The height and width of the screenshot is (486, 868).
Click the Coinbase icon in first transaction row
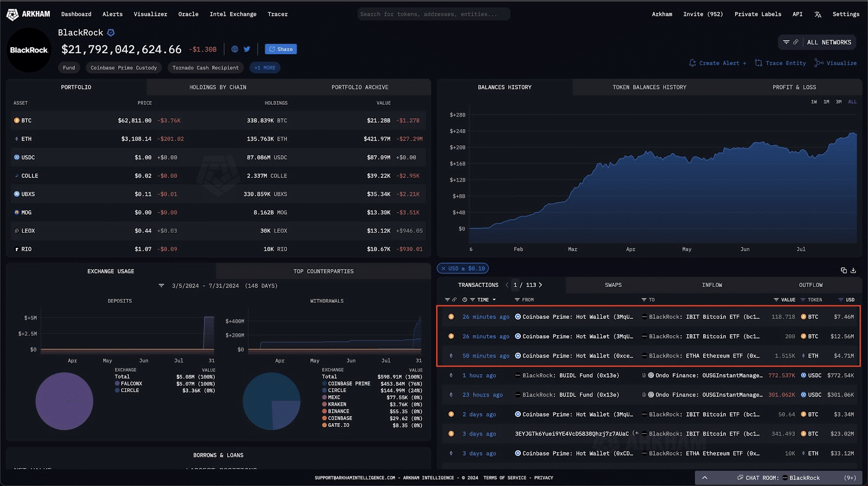518,317
